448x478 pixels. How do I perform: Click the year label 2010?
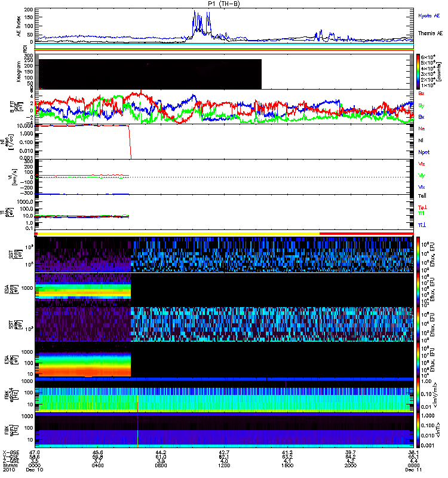[x=9, y=470]
